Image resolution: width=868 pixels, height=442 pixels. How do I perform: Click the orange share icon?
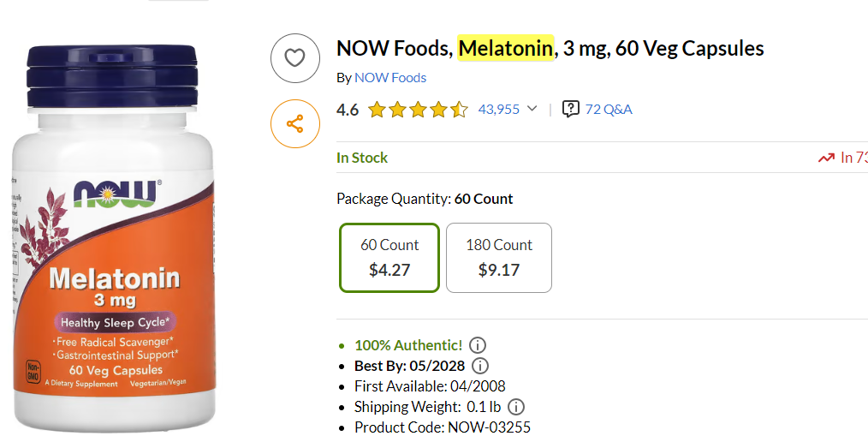294,124
